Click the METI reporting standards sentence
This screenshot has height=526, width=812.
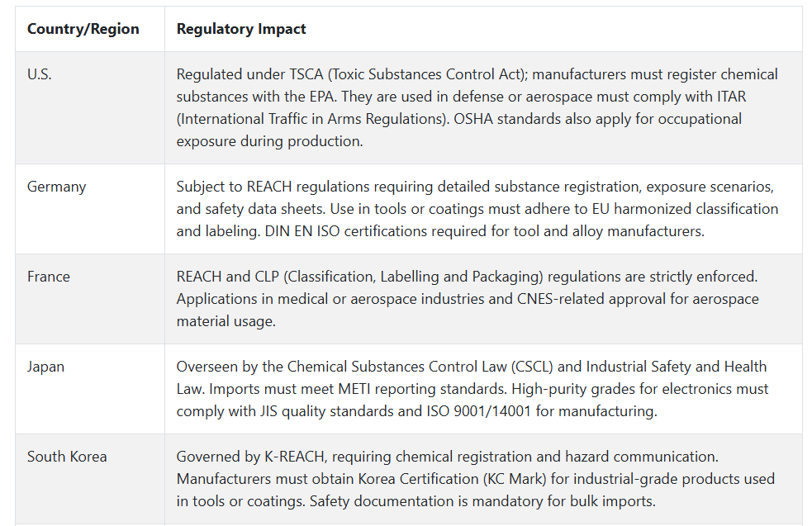point(358,389)
